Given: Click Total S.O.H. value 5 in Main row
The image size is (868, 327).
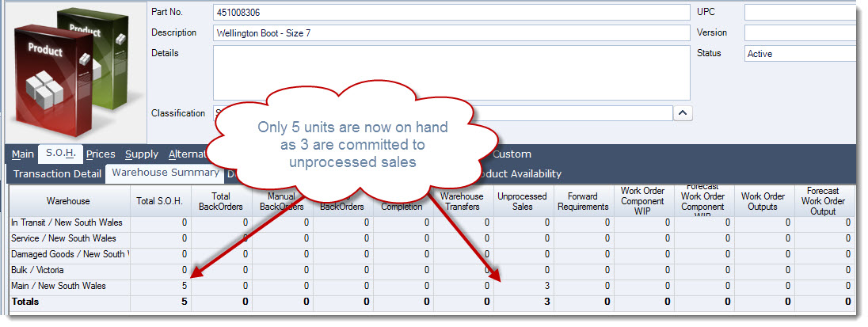Looking at the screenshot, I should [184, 287].
